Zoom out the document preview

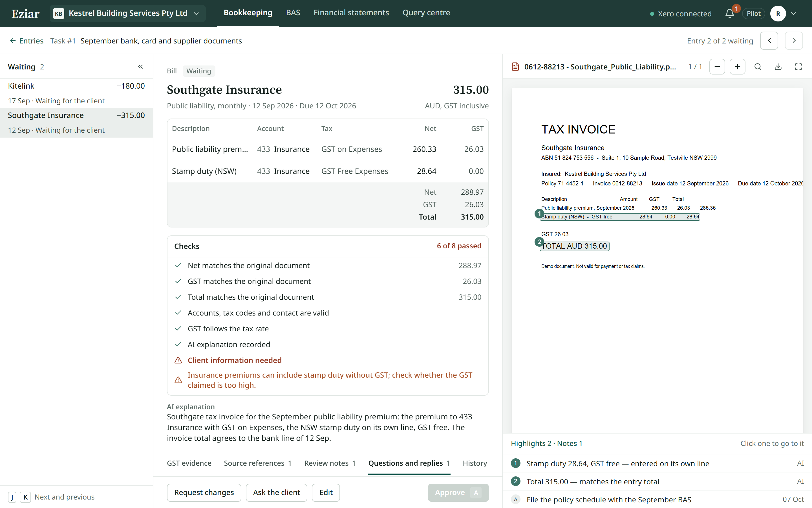point(717,67)
